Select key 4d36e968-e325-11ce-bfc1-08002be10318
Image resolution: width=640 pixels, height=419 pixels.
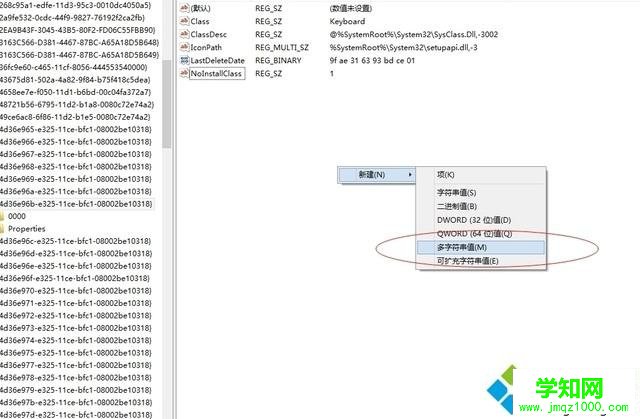76,166
